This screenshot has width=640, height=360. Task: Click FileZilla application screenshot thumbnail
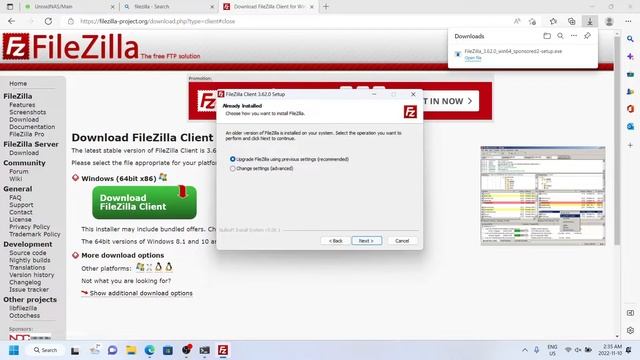tap(543, 196)
